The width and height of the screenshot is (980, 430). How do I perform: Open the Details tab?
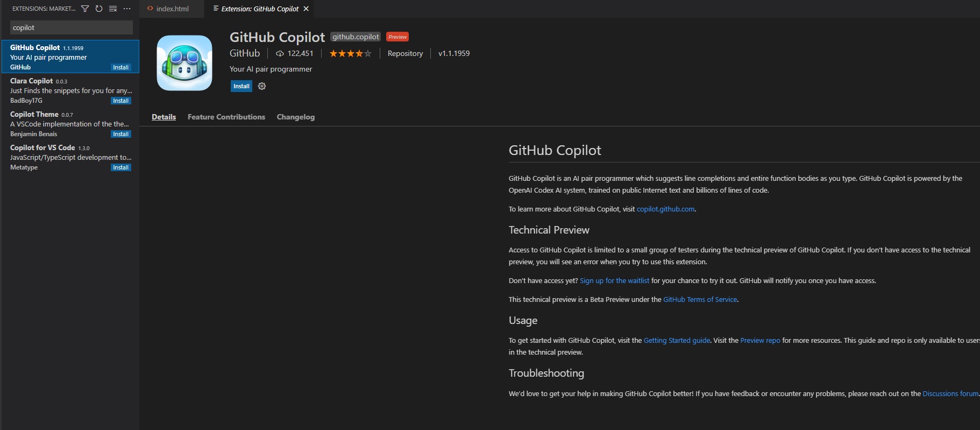pos(164,117)
